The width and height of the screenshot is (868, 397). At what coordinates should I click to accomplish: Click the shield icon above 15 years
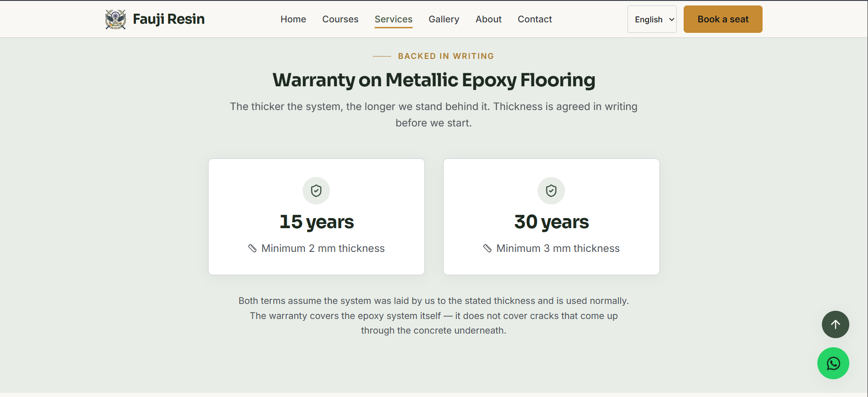(x=316, y=191)
